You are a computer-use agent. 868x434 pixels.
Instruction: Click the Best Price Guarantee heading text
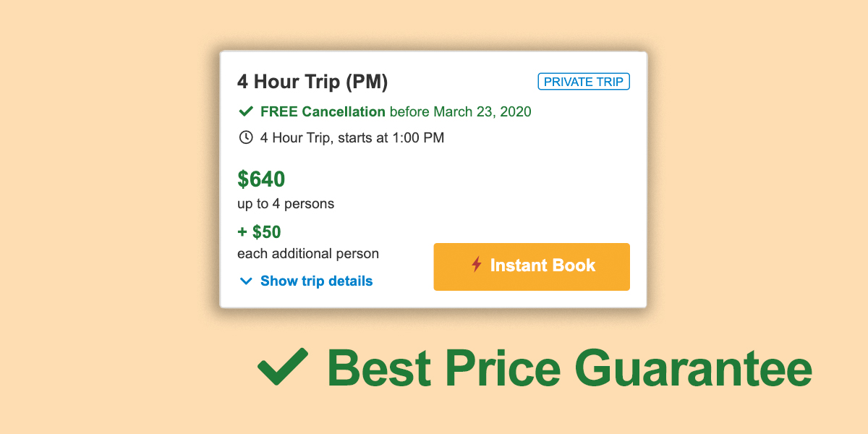point(569,368)
